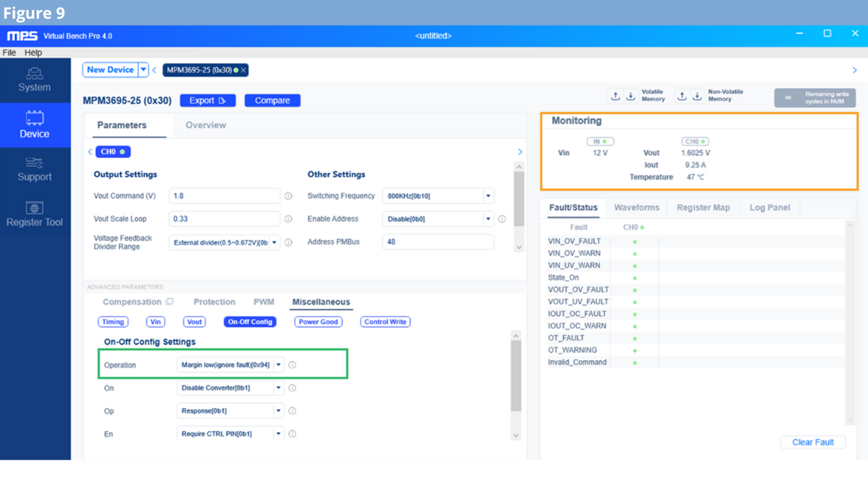Click the download arrow icon for Volatile Memory
Image resolution: width=868 pixels, height=489 pixels.
pyautogui.click(x=631, y=96)
